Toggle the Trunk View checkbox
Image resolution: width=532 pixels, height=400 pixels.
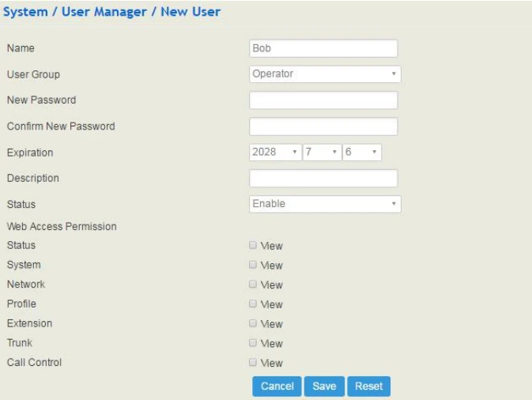(x=253, y=343)
